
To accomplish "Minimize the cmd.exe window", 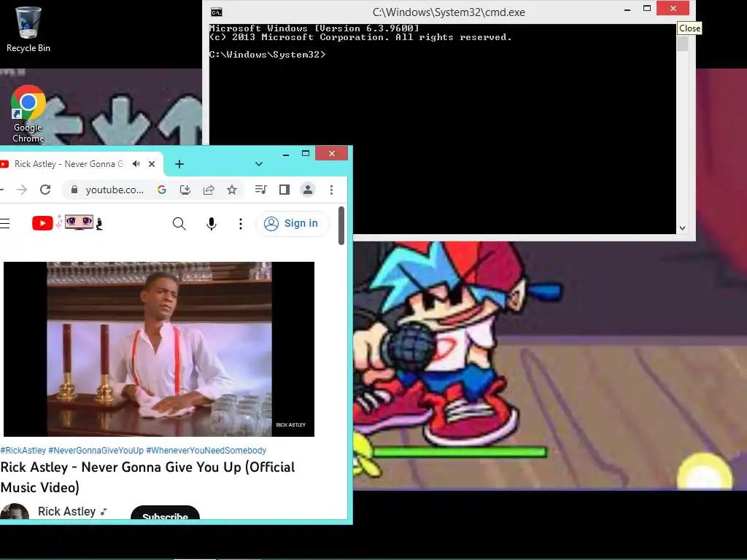I will pos(627,9).
